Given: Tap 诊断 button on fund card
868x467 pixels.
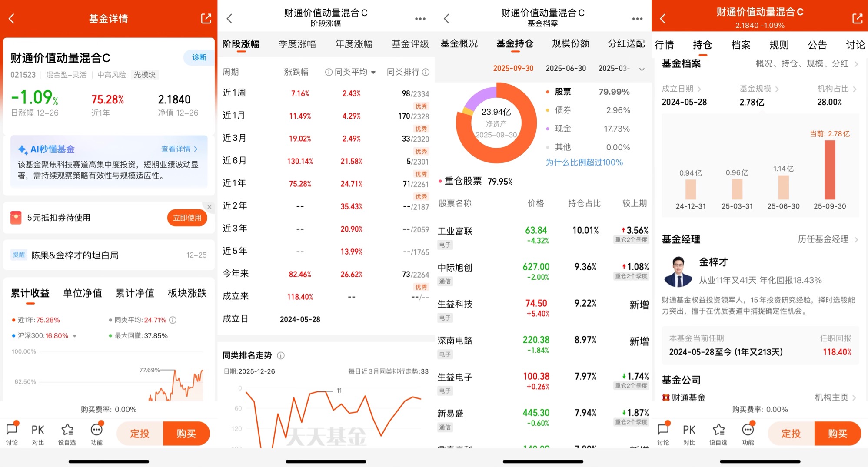Looking at the screenshot, I should pyautogui.click(x=199, y=57).
